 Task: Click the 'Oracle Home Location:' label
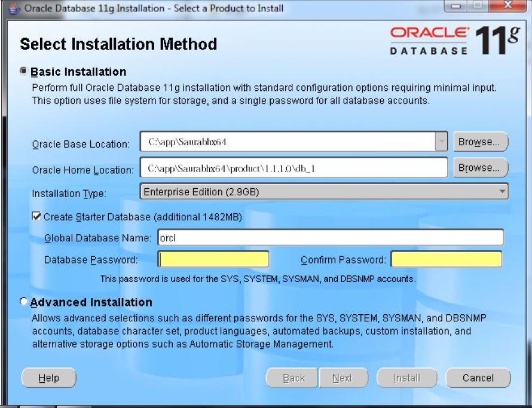pyautogui.click(x=82, y=170)
